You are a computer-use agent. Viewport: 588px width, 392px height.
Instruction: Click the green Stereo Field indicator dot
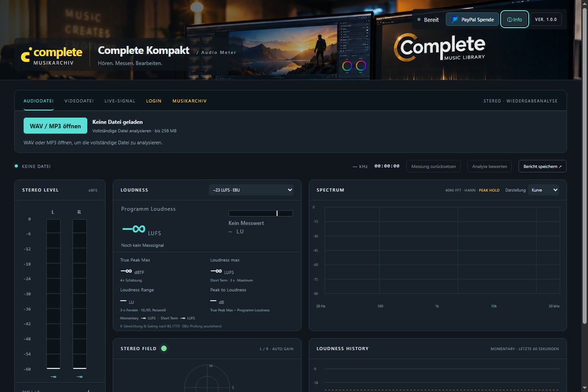point(164,348)
